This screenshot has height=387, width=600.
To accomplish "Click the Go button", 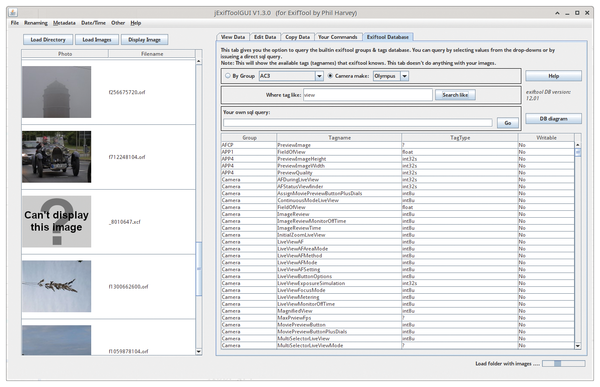I will [x=508, y=123].
